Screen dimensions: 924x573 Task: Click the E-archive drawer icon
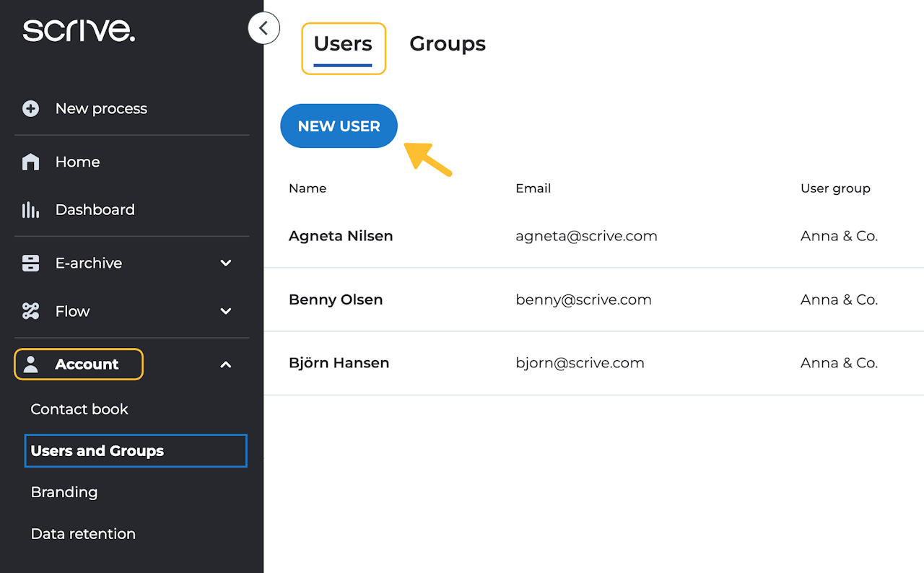point(30,263)
